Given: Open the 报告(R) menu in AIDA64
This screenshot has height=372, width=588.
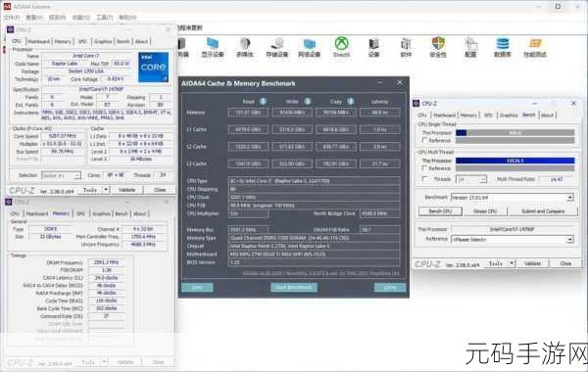Looking at the screenshot, I should point(58,18).
